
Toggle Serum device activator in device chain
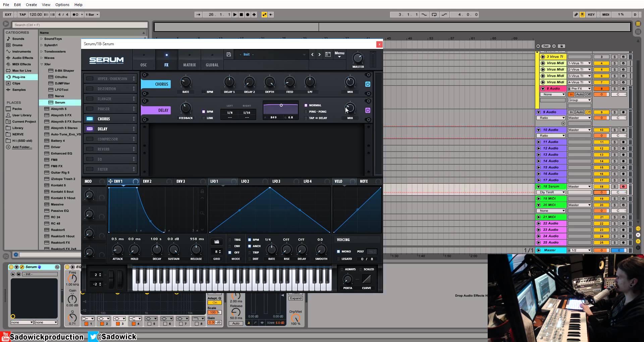(11, 267)
